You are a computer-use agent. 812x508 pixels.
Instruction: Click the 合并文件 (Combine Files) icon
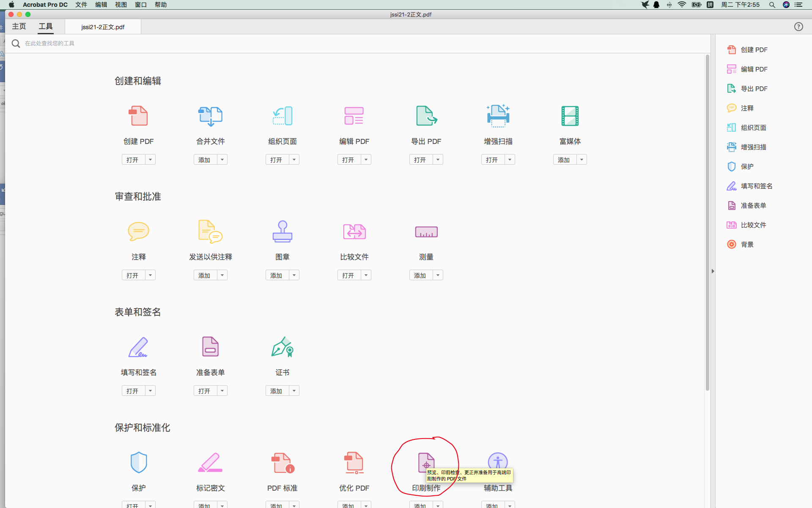(210, 116)
